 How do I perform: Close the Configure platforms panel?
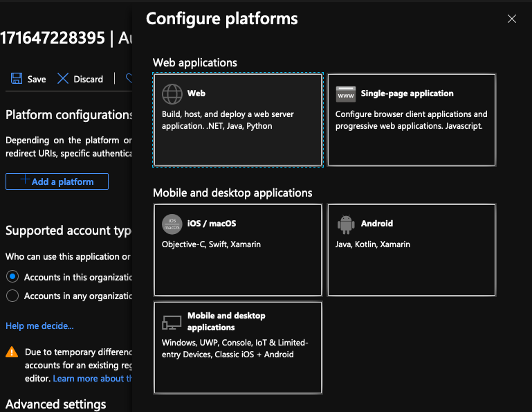(512, 19)
